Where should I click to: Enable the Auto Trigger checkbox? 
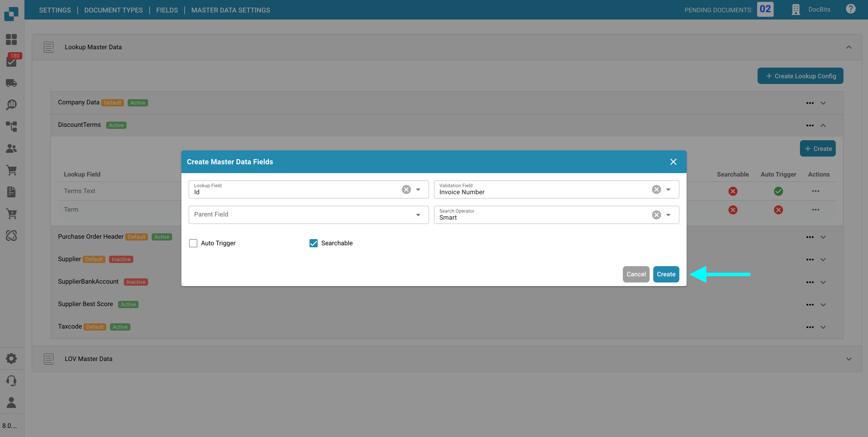pos(193,243)
